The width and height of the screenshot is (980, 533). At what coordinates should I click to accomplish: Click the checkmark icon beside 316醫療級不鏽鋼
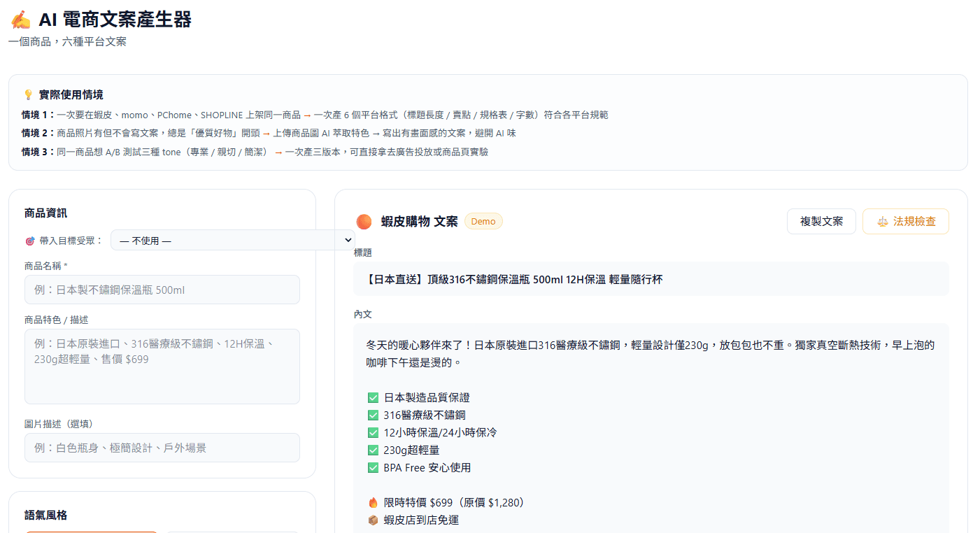[x=373, y=415]
